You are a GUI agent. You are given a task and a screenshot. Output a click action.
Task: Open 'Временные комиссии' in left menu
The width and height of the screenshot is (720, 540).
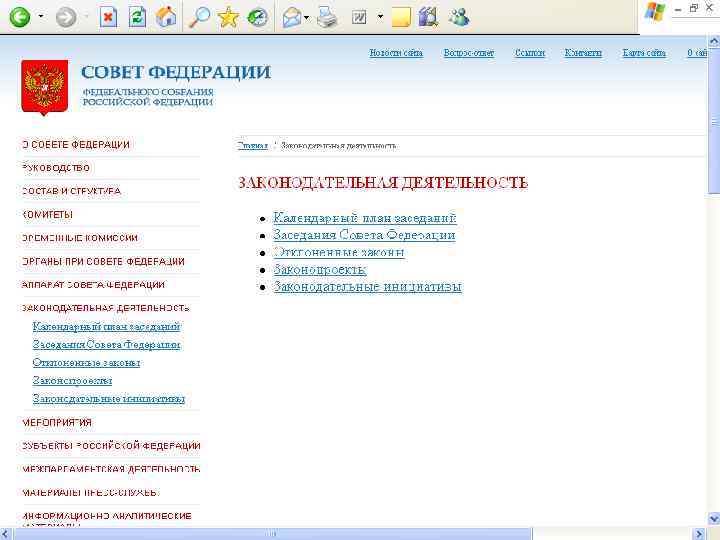click(x=80, y=238)
